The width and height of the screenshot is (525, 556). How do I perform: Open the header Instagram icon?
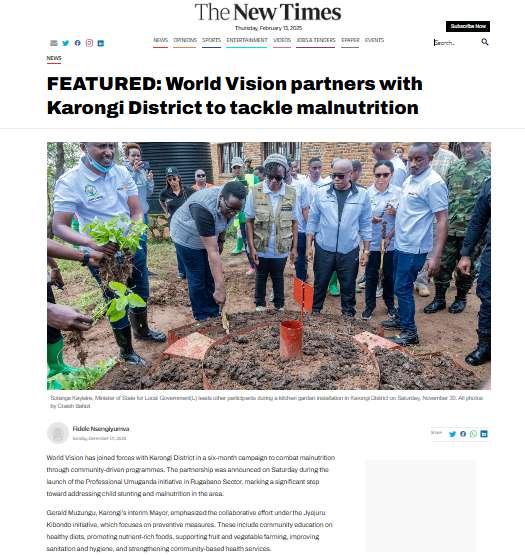click(89, 43)
